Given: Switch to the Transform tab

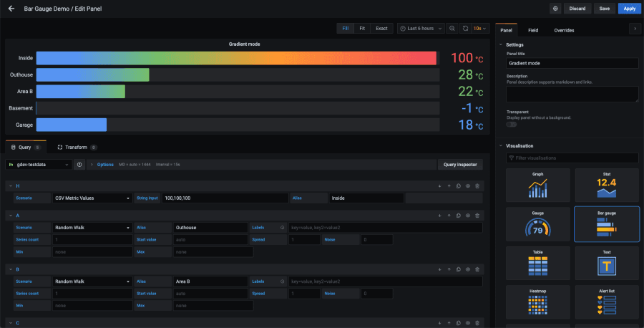Looking at the screenshot, I should (75, 147).
